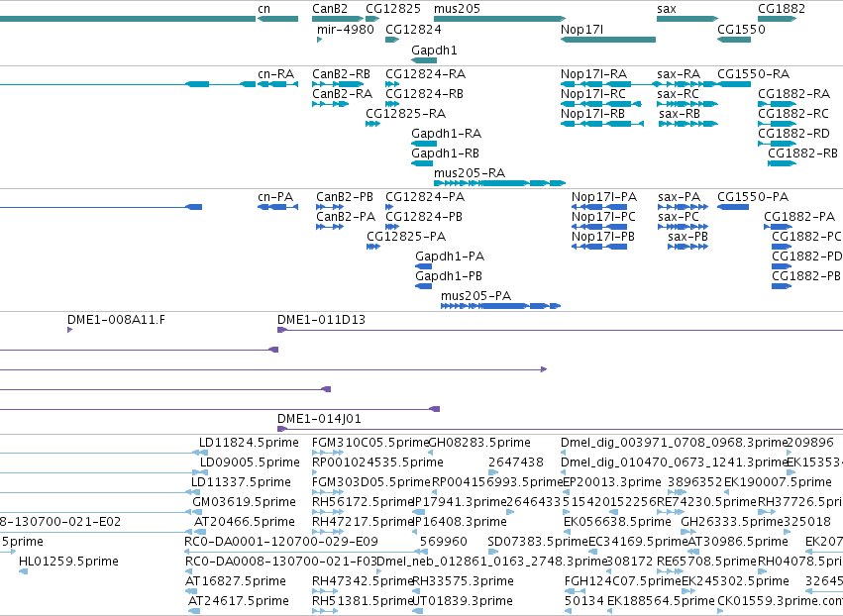The width and height of the screenshot is (843, 616).
Task: Select EST GM03619.5prime
Action: click(x=244, y=502)
